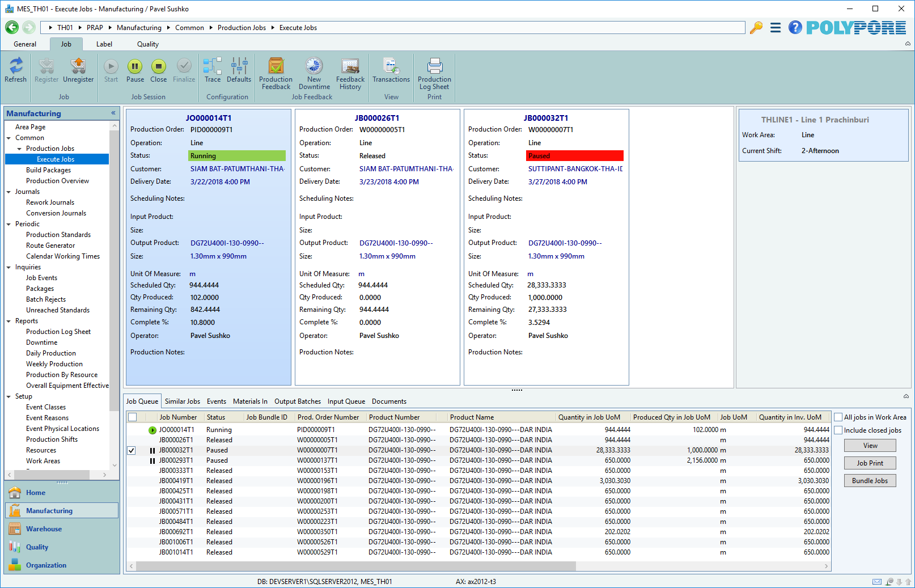Click the Bundle Jobs button
The image size is (915, 588).
(x=870, y=481)
